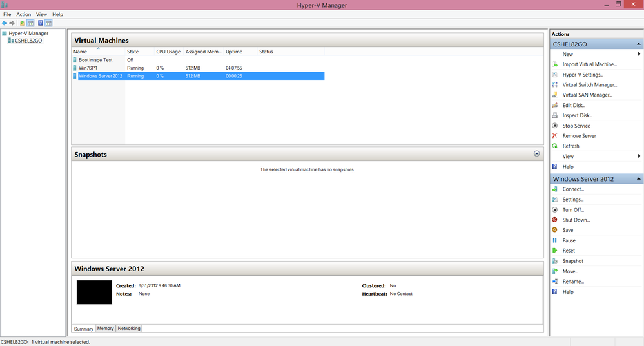Click server-level Help under View action

pos(568,167)
